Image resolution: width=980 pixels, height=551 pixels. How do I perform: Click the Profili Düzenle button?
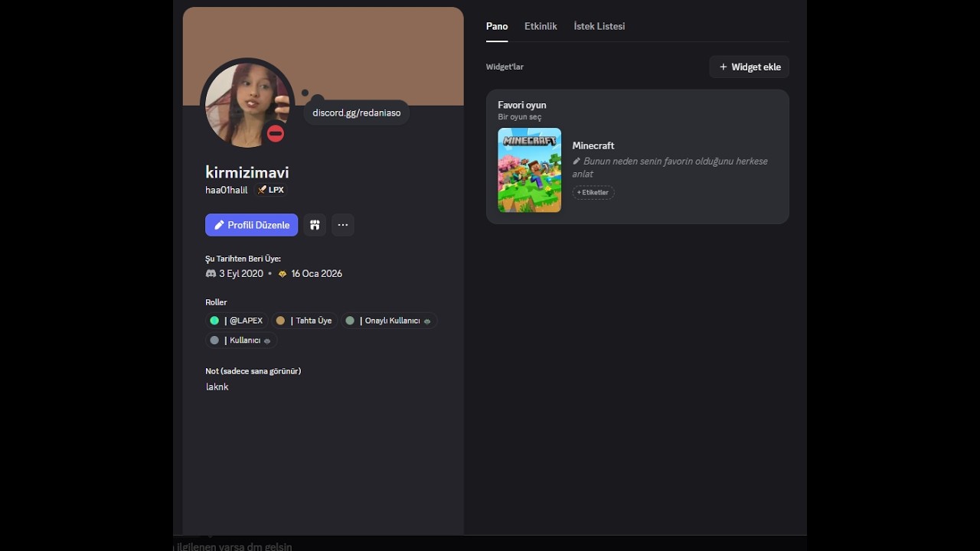click(x=251, y=225)
